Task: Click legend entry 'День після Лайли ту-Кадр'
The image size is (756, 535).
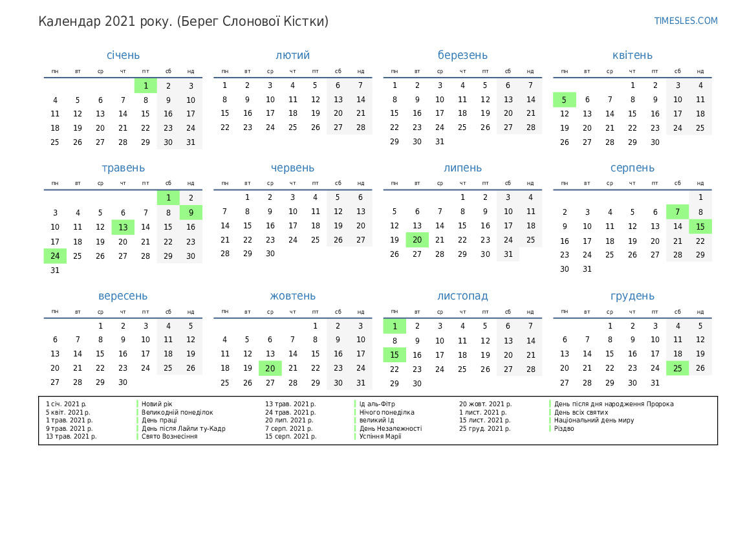Action: click(183, 428)
